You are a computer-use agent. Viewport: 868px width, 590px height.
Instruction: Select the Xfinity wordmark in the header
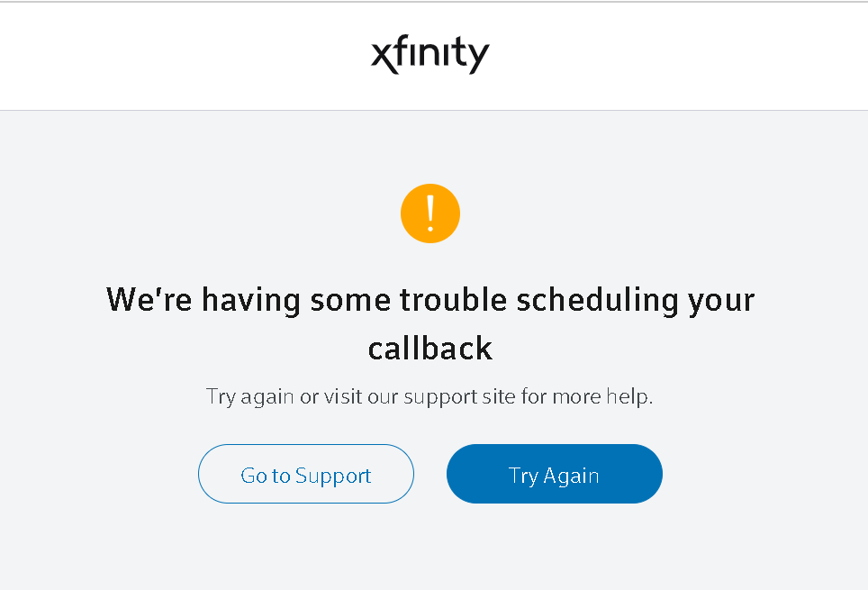[430, 54]
